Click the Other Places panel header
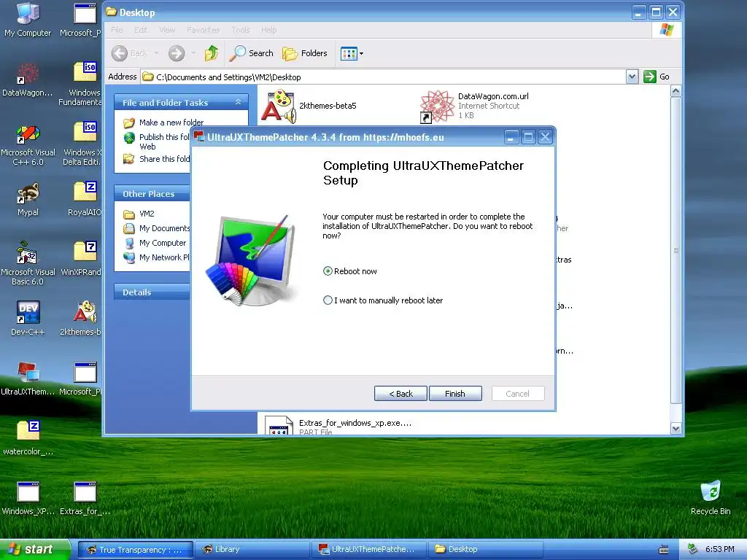Screen dimensions: 747x560 coord(152,194)
